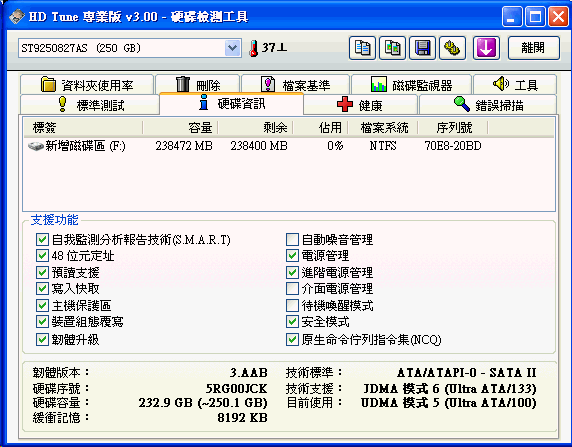Image resolution: width=572 pixels, height=447 pixels.
Task: Click the save floppy disk icon
Action: (x=422, y=48)
